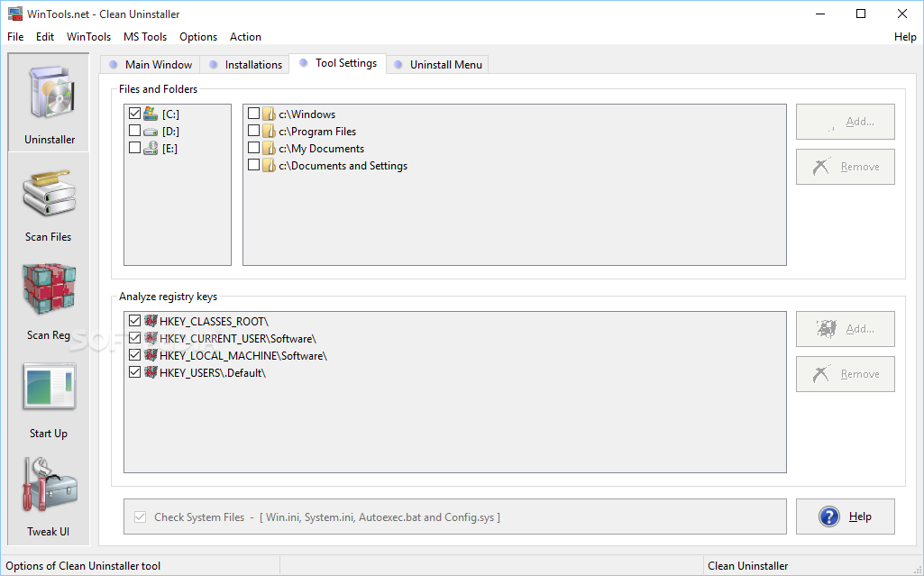Open the Help menu in menu bar
This screenshot has height=576, width=924.
[x=904, y=37]
